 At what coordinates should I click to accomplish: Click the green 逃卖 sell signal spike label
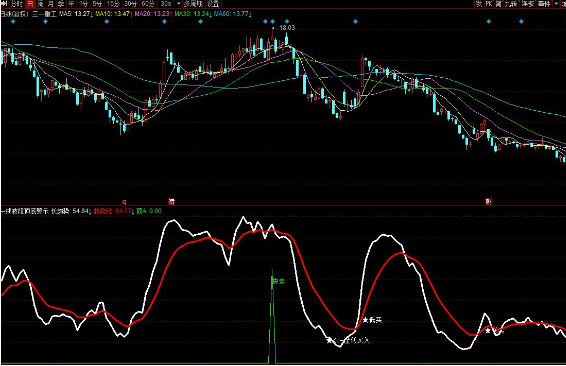(278, 281)
